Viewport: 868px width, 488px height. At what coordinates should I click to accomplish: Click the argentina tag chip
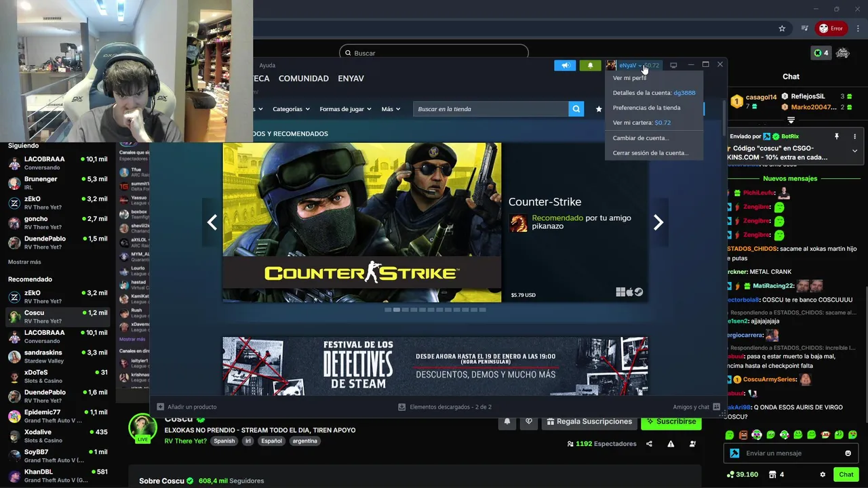304,441
